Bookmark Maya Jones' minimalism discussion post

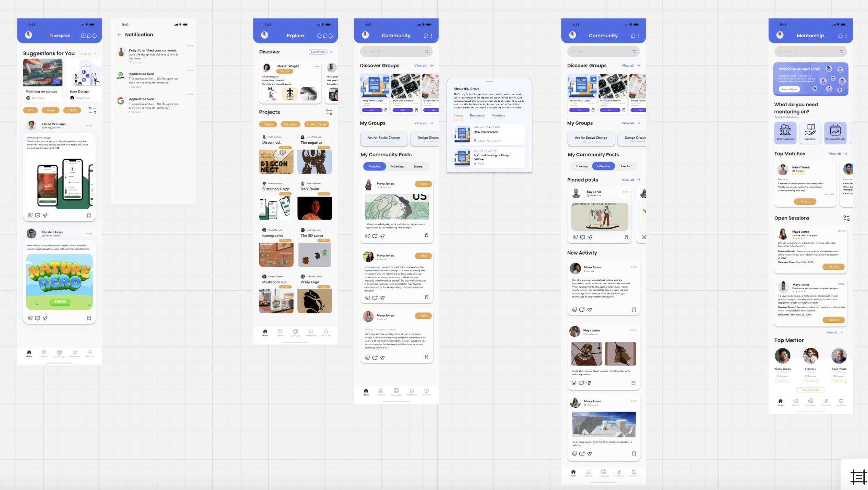(x=426, y=297)
